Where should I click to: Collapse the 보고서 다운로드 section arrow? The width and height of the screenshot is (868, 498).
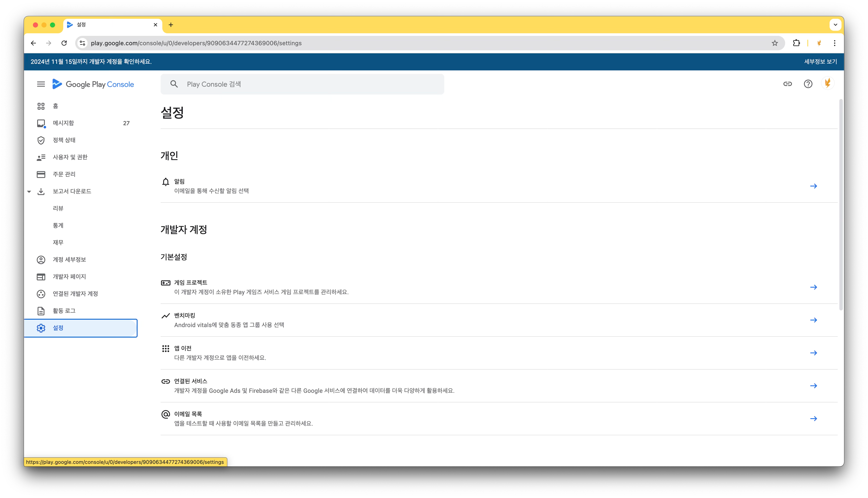click(29, 192)
